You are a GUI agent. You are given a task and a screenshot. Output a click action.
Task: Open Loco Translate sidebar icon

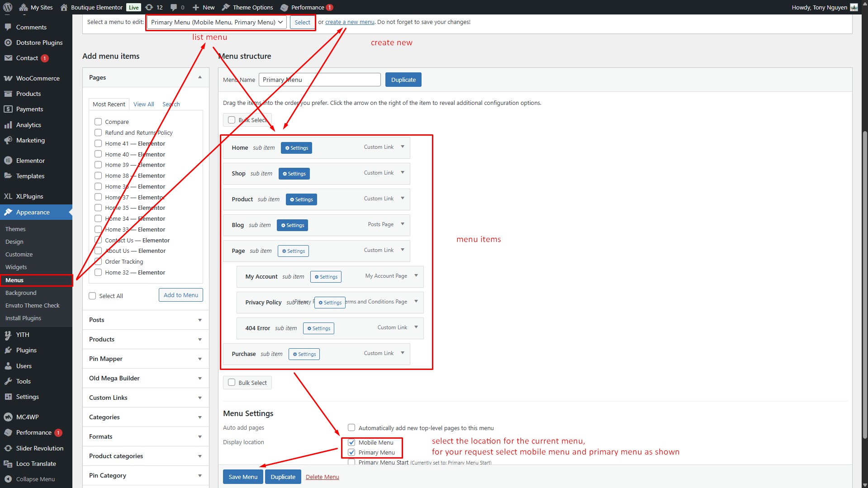[8, 464]
